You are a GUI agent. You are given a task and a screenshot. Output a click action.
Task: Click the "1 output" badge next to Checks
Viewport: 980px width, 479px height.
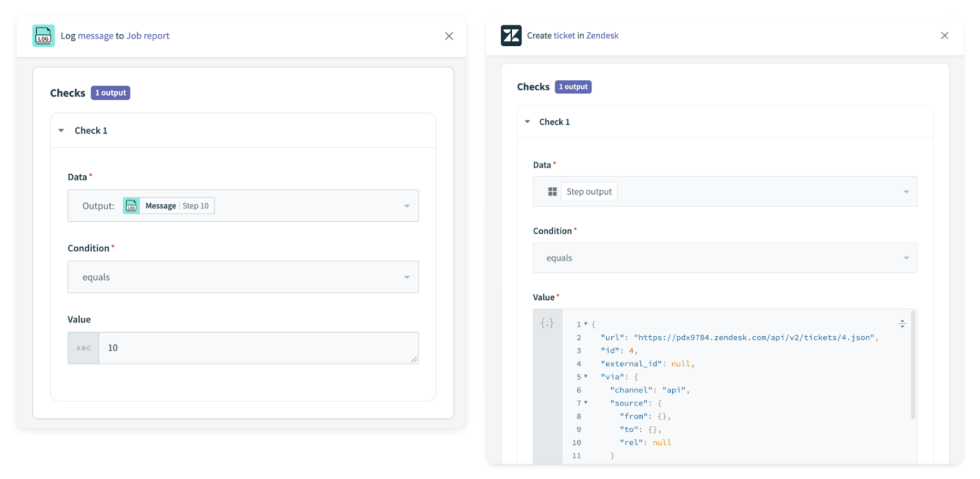click(x=110, y=92)
